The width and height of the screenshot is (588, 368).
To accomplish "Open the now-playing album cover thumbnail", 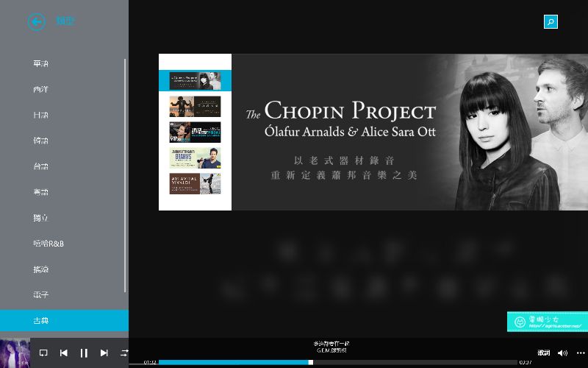I will click(15, 353).
